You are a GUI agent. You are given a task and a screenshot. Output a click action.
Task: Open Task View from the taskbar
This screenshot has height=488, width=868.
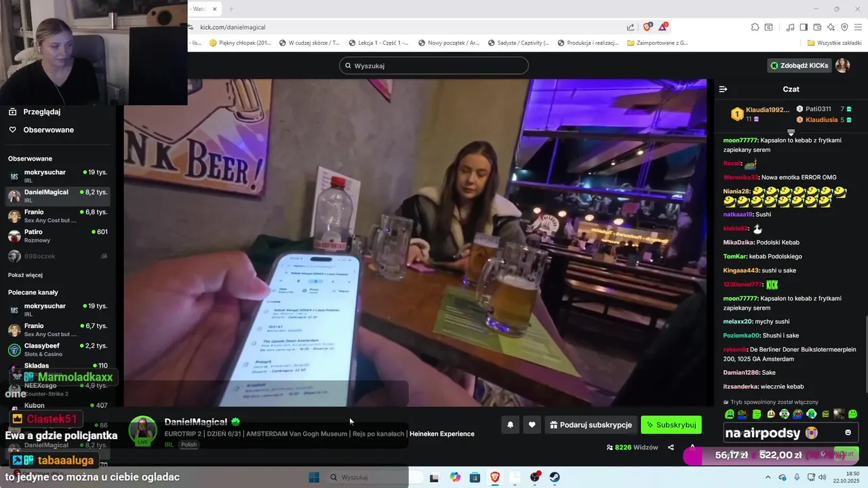coord(434,477)
